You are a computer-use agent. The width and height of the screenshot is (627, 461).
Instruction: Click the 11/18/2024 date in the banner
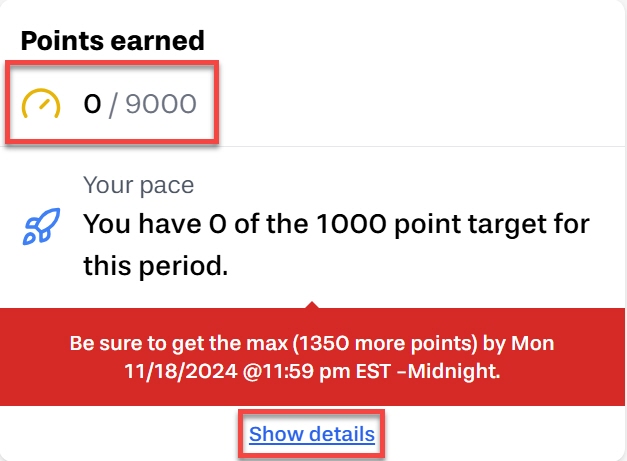click(x=181, y=371)
